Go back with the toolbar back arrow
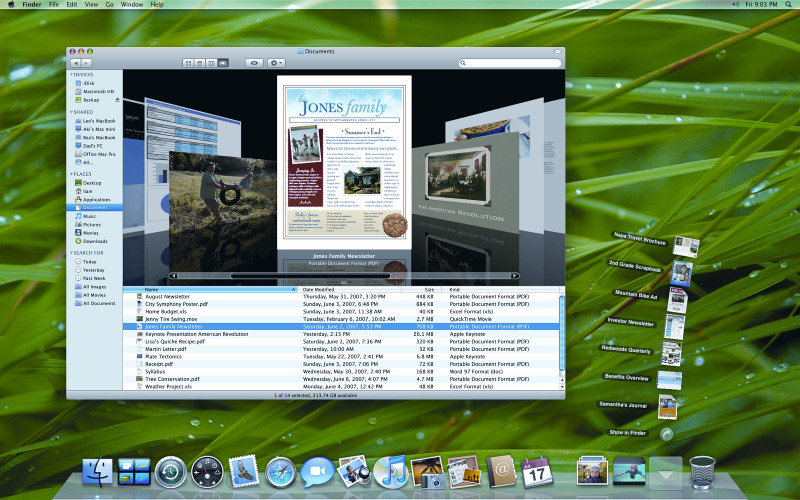 [76, 63]
